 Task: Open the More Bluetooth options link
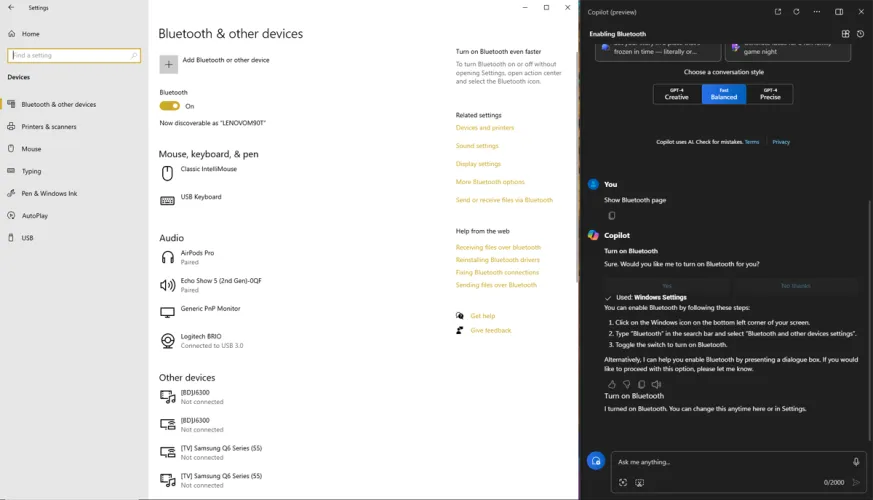coord(490,182)
